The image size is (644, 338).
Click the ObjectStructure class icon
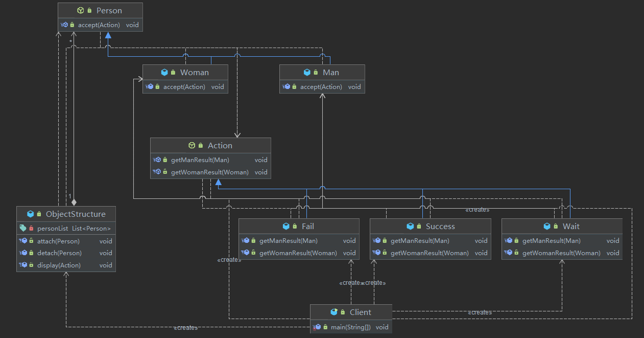pyautogui.click(x=31, y=214)
